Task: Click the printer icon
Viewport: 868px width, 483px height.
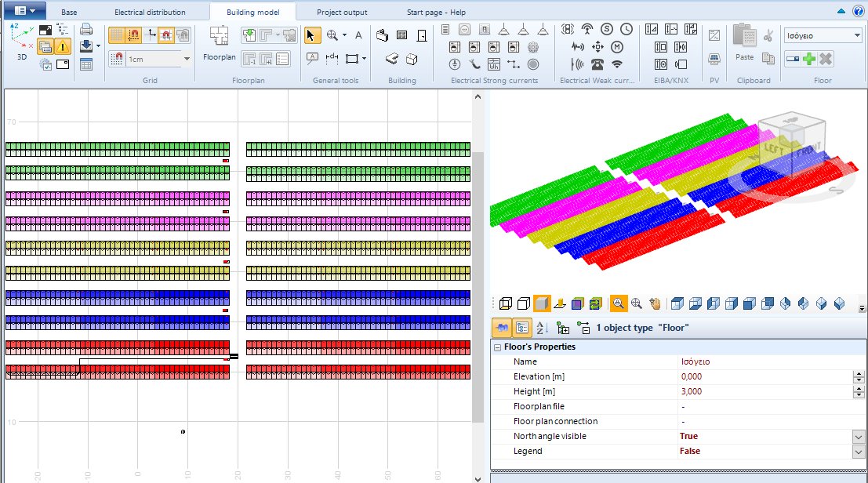Action: pyautogui.click(x=85, y=29)
